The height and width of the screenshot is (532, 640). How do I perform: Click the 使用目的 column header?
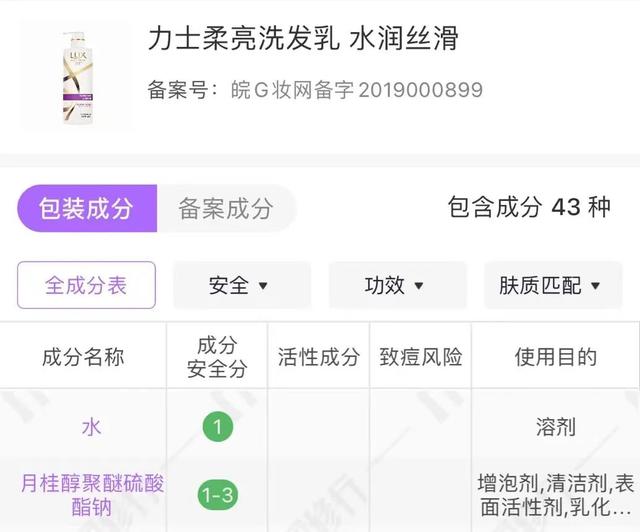pos(556,356)
